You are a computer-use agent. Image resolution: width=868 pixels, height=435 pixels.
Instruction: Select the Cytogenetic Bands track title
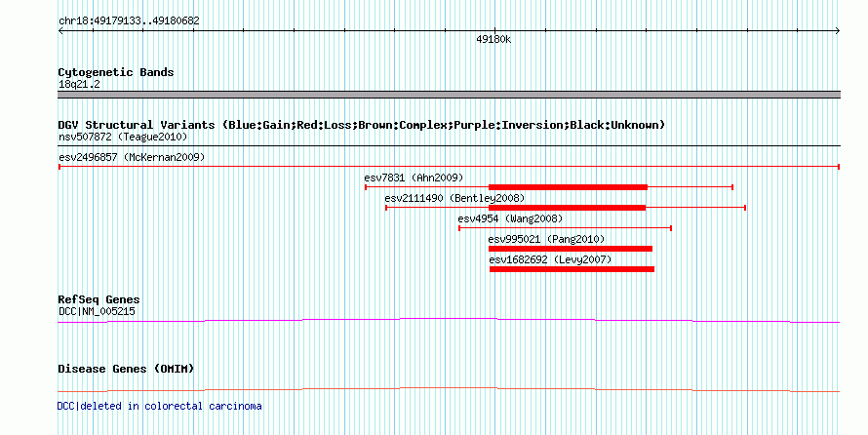click(116, 72)
